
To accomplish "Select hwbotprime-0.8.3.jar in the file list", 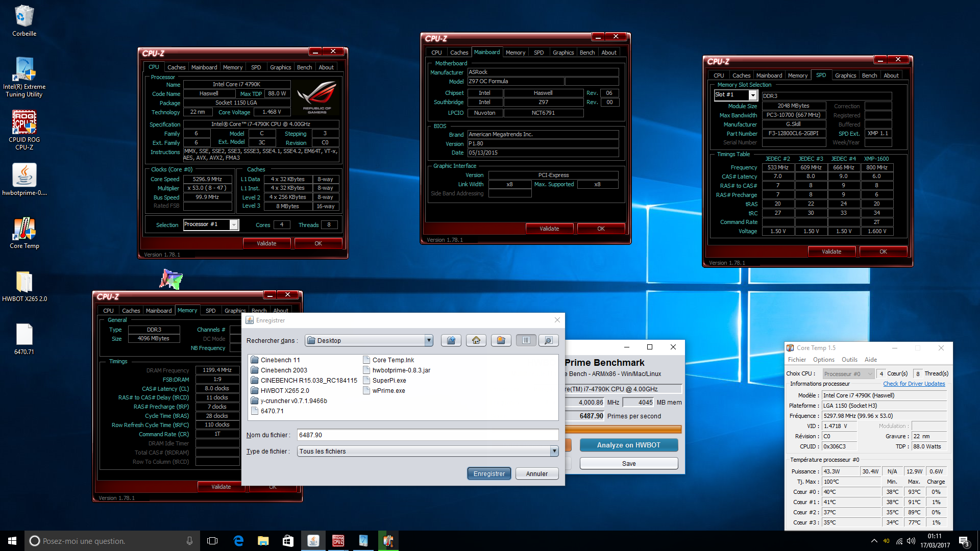I will pos(397,370).
